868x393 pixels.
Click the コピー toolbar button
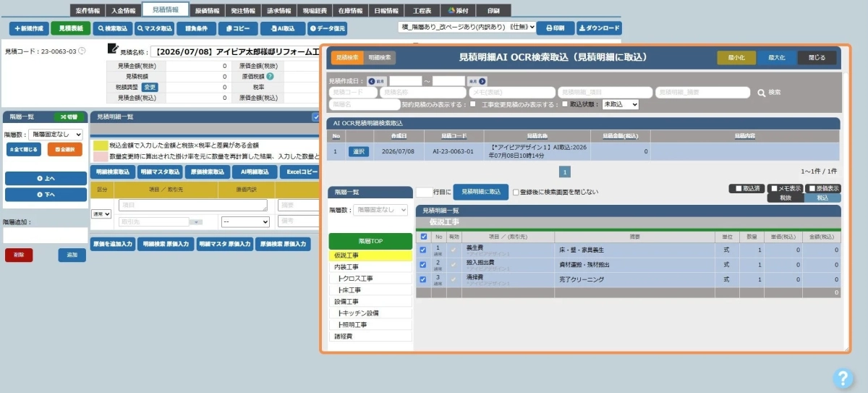click(238, 28)
